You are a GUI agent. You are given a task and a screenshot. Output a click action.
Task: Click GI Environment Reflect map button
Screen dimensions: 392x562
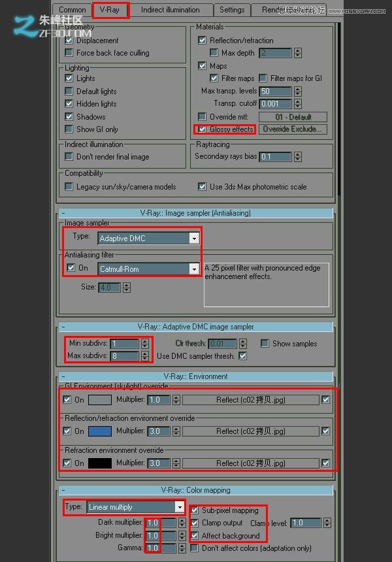251,400
